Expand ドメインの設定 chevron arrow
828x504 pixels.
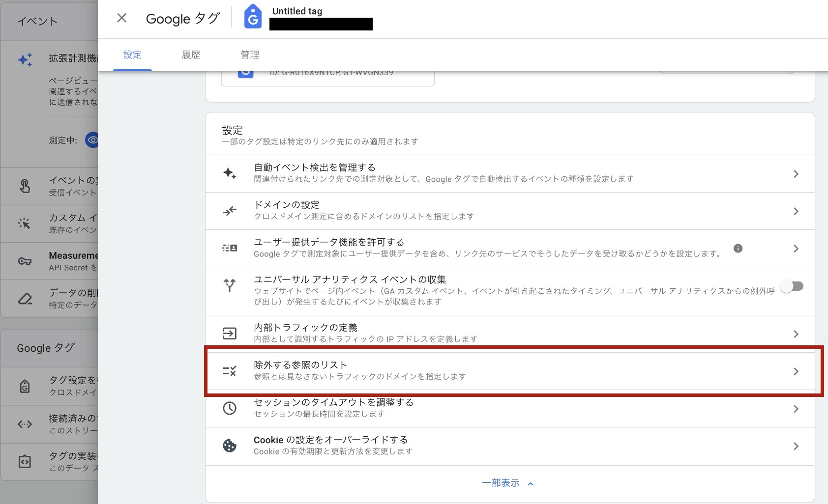(796, 211)
